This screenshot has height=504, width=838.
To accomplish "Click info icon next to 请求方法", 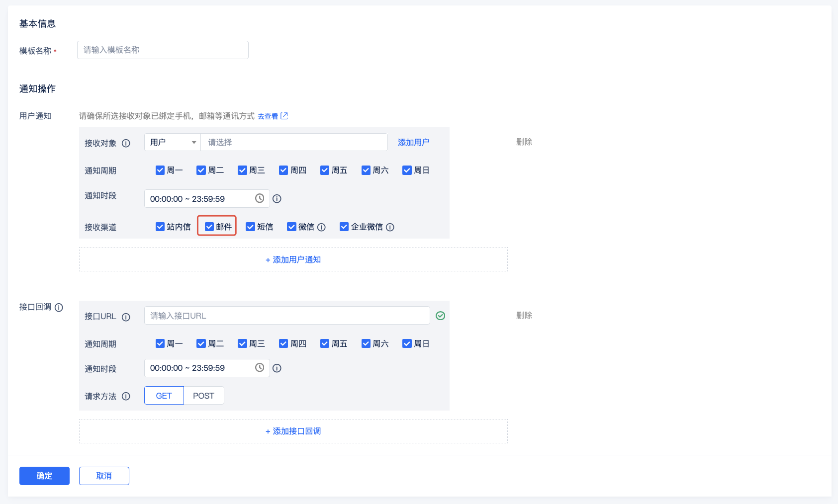I will [x=126, y=396].
